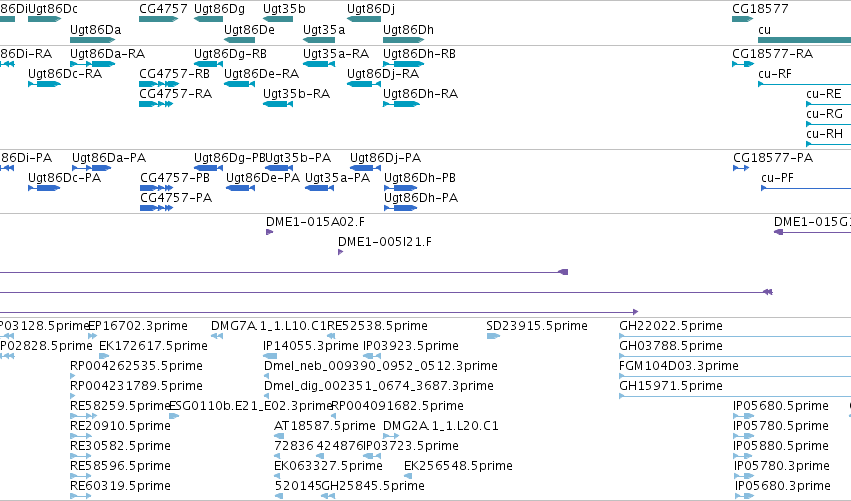Select the Dmel_neb_009390_0952_0512.3prime label

click(380, 366)
